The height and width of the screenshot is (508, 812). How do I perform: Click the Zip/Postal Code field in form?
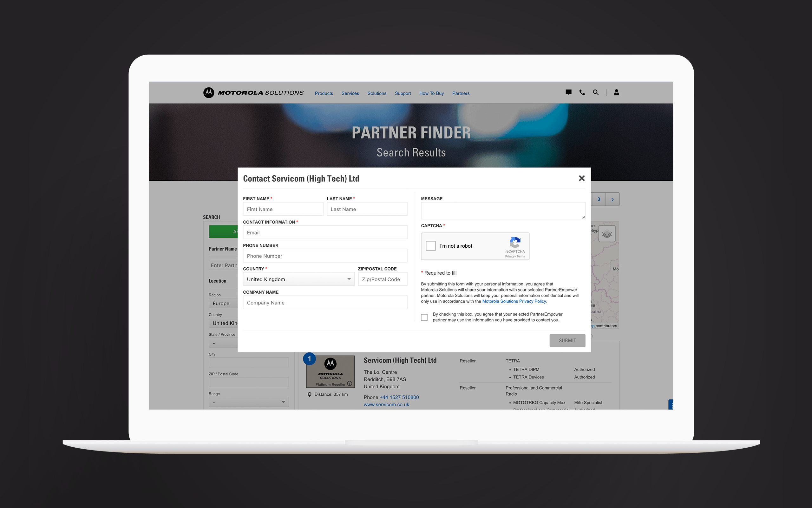(x=383, y=279)
